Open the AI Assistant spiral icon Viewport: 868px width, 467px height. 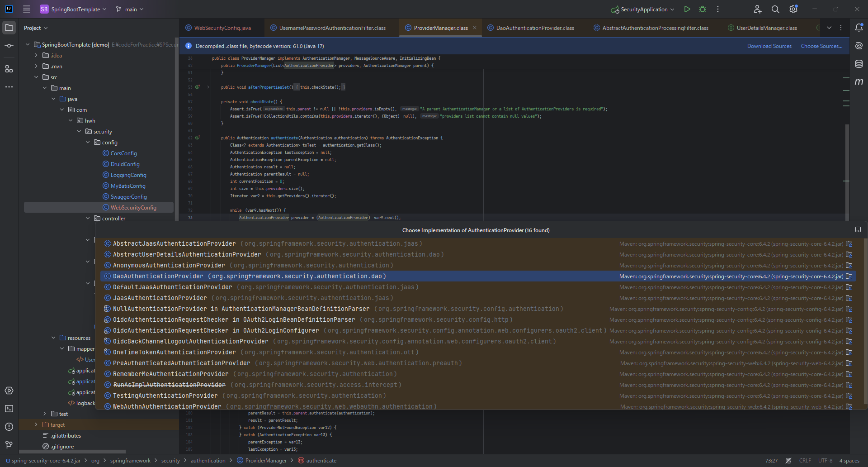coord(859,46)
